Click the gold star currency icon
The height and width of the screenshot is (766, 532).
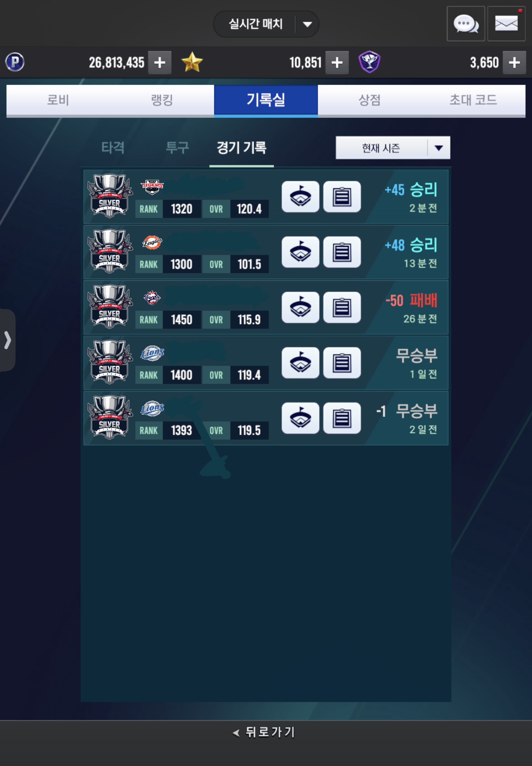tap(192, 62)
